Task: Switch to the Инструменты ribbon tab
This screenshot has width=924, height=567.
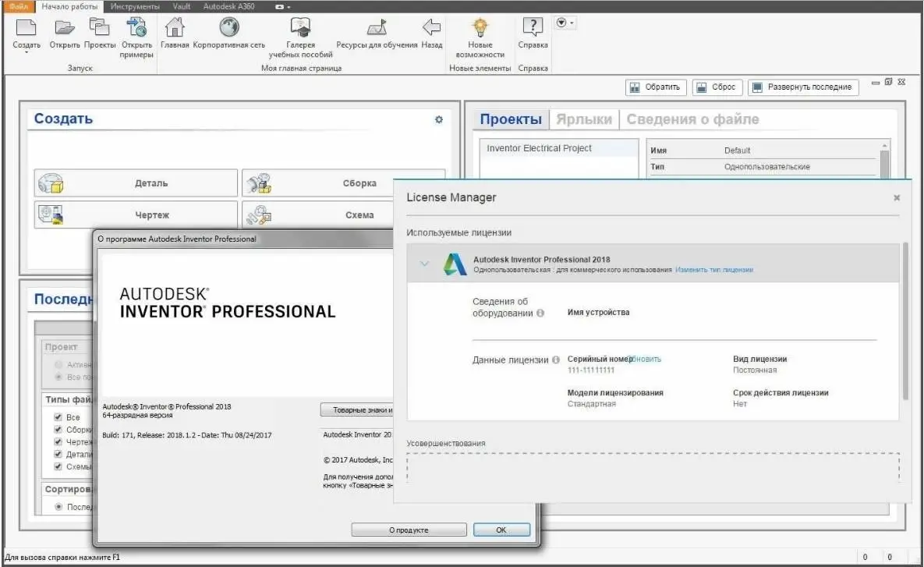Action: (135, 6)
